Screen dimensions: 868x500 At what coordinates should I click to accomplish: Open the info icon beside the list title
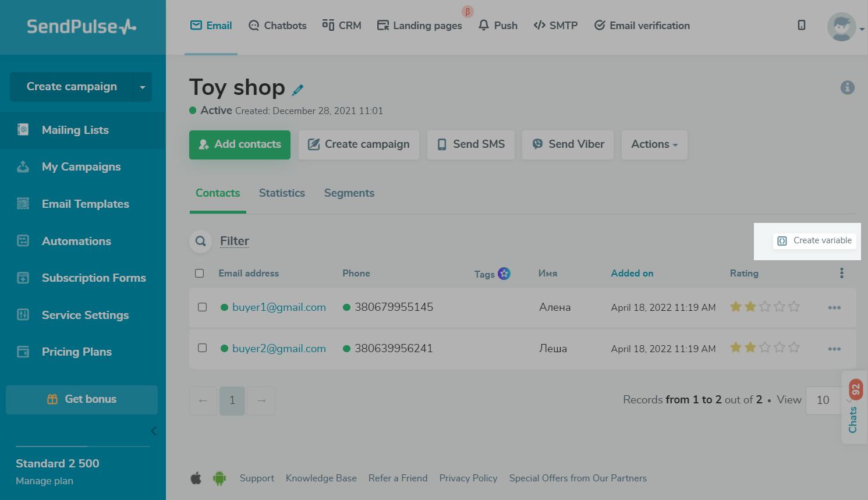pos(847,87)
